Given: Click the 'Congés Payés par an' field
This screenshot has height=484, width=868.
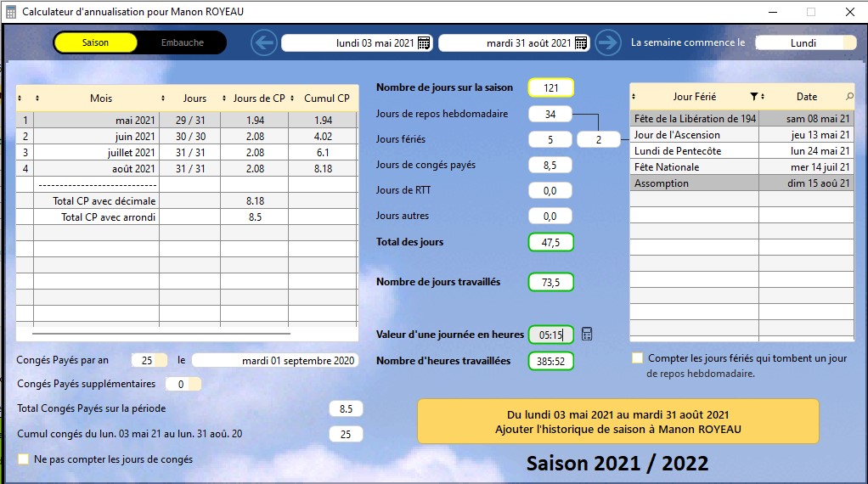Looking at the screenshot, I should coord(147,360).
